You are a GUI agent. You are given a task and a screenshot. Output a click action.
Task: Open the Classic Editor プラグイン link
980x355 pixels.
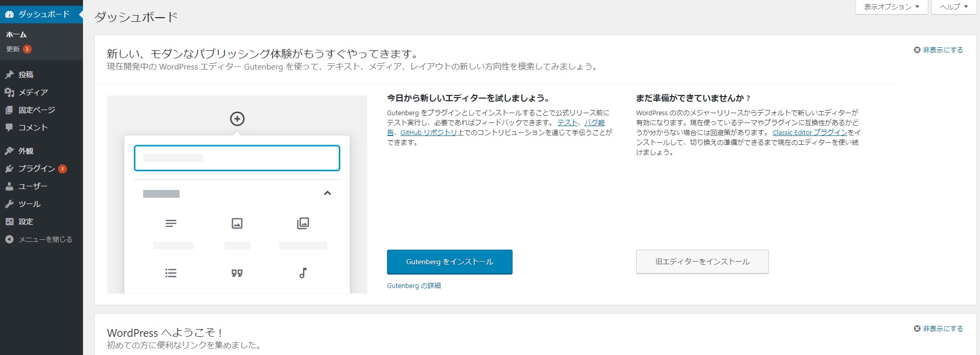tap(810, 133)
